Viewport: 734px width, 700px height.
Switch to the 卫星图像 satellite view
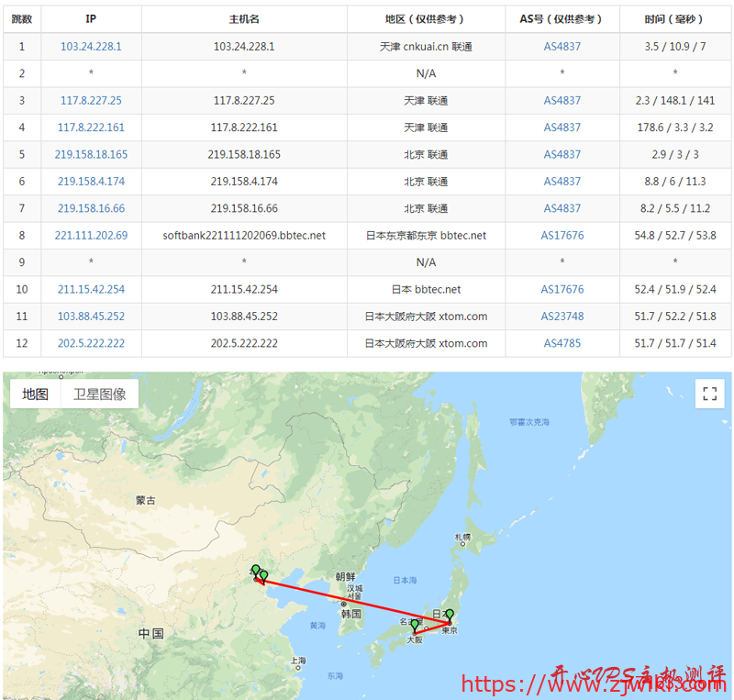pos(100,394)
